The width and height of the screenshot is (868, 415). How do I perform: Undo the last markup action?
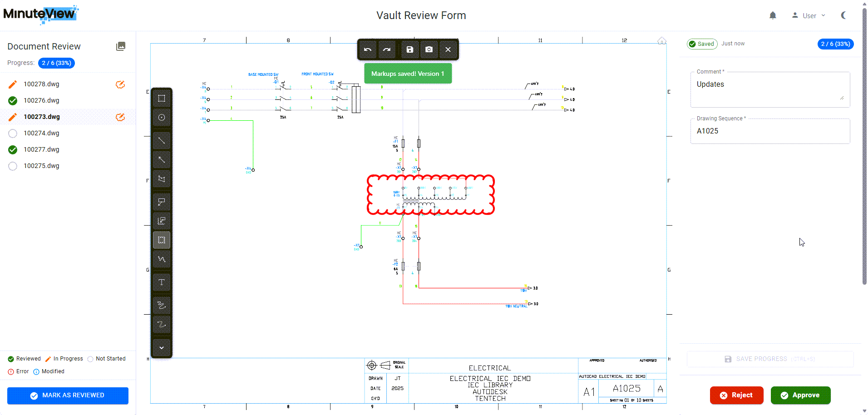pyautogui.click(x=368, y=49)
